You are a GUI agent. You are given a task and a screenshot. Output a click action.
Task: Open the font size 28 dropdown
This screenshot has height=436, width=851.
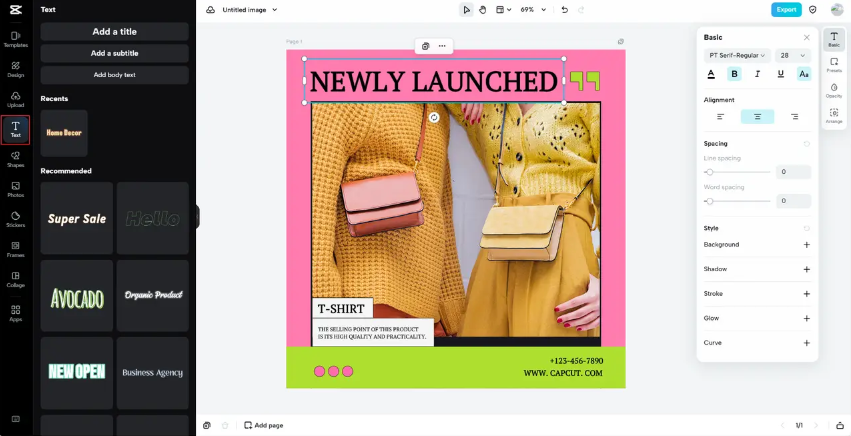pos(793,55)
